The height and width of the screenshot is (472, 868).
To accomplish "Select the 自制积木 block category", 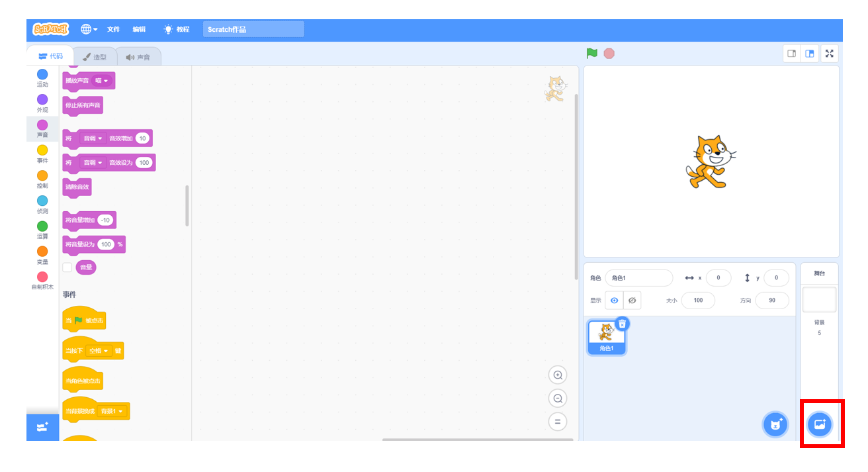I will pos(42,280).
